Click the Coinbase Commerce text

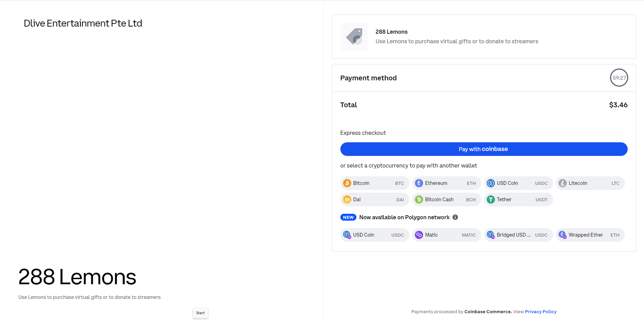488,311
